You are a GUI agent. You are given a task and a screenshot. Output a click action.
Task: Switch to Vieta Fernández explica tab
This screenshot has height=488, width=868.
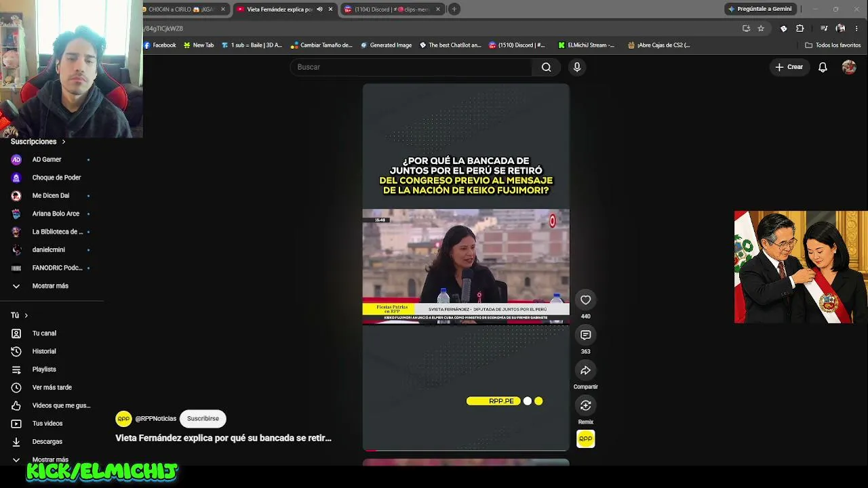coord(280,9)
